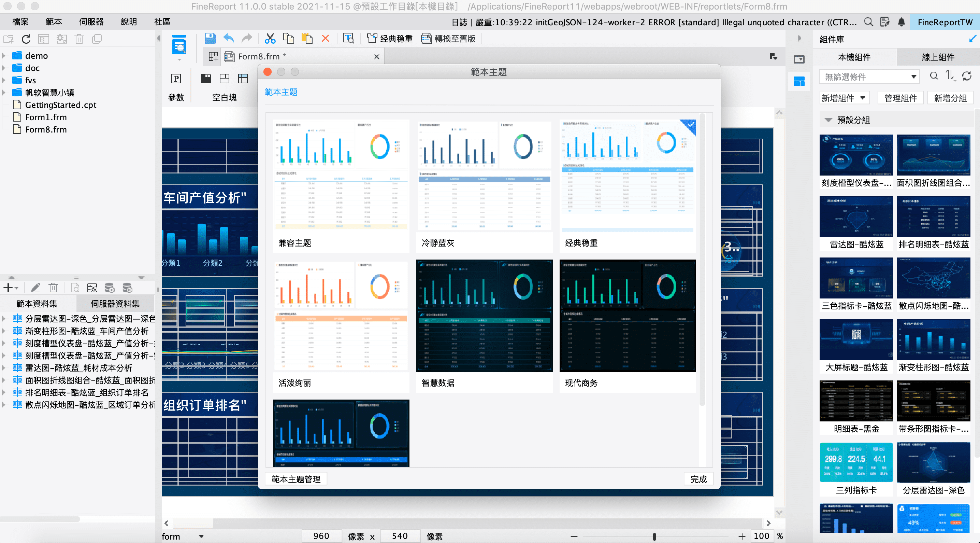
Task: Click the height field showing 540
Action: [x=400, y=536]
